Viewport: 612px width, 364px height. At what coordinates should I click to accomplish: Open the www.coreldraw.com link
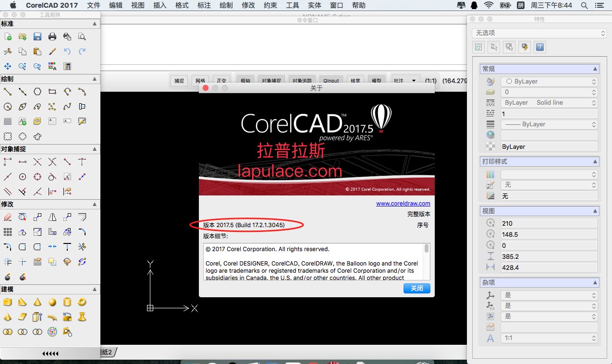click(403, 204)
